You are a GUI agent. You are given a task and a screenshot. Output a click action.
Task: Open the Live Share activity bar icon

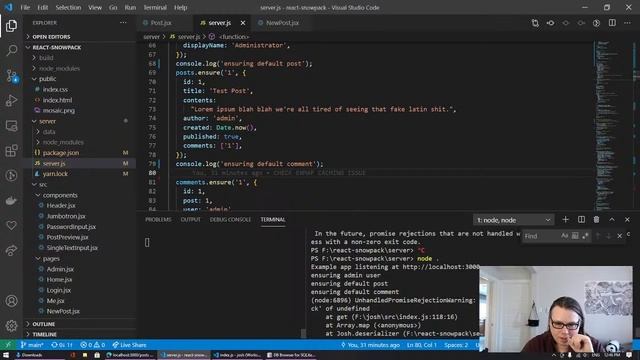click(x=11, y=250)
